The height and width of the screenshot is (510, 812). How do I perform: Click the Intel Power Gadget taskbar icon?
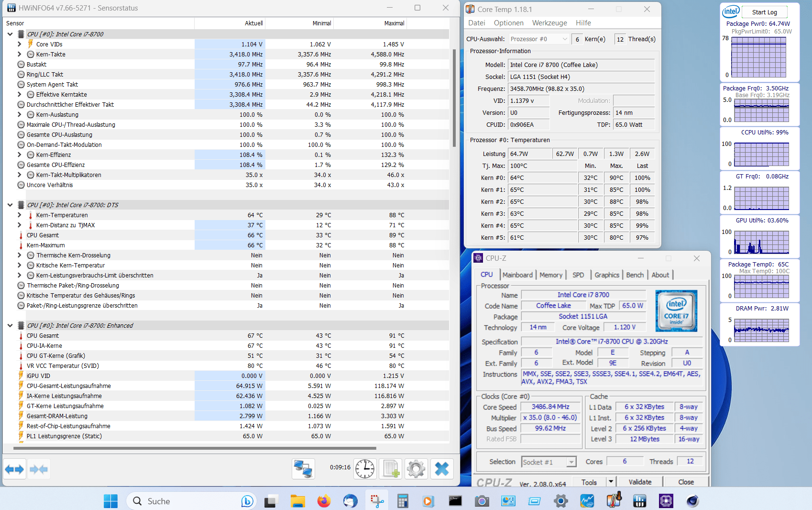point(587,501)
